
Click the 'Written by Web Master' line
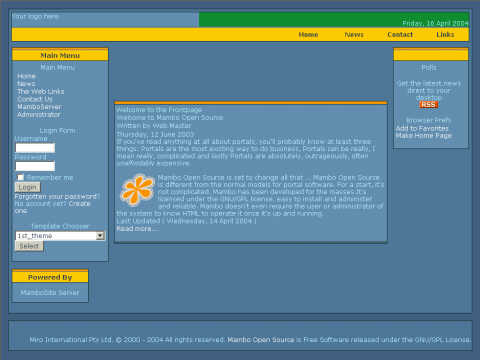pos(154,126)
